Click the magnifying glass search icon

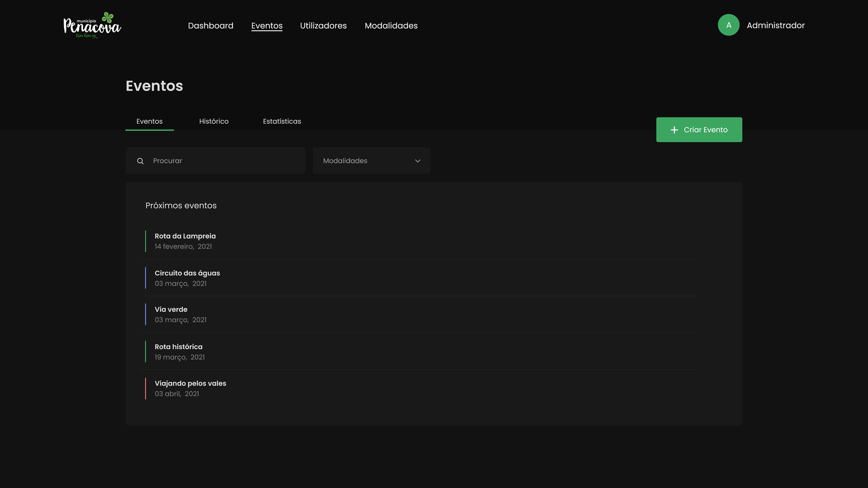[141, 161]
